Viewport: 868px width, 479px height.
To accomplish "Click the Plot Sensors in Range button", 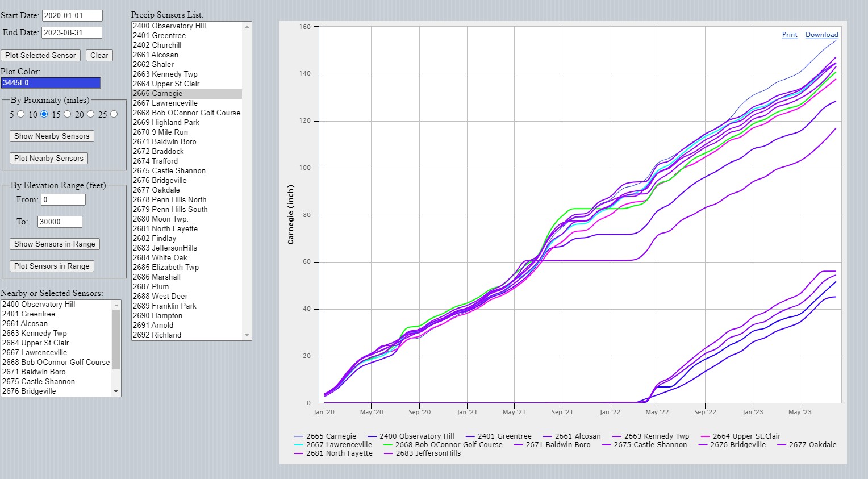I will click(x=52, y=266).
